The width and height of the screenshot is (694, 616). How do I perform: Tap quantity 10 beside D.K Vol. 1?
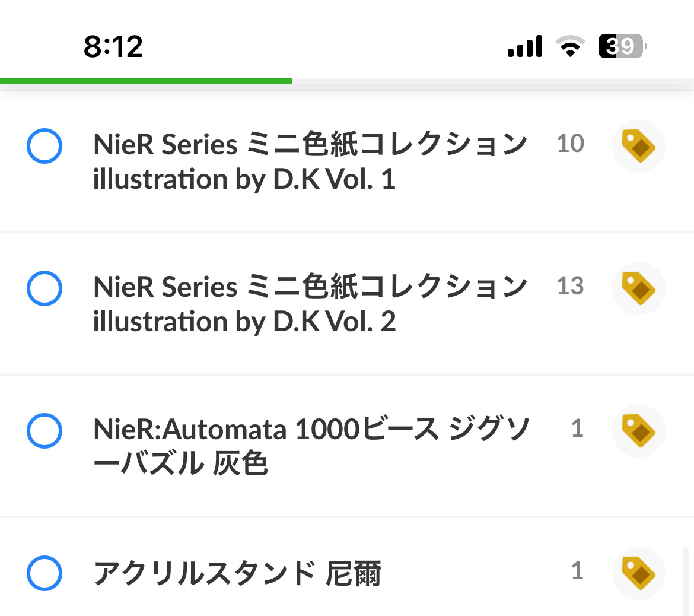click(570, 144)
